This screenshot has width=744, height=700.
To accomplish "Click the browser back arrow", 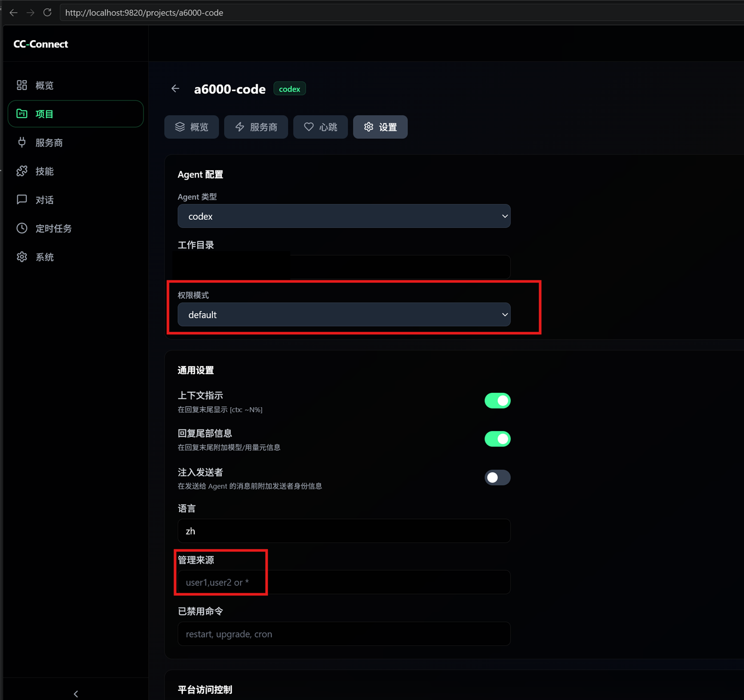I will point(13,12).
